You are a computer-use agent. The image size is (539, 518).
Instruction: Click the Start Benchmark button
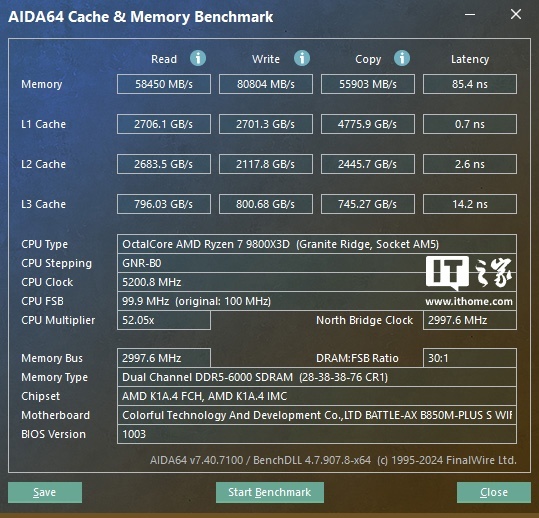(270, 492)
